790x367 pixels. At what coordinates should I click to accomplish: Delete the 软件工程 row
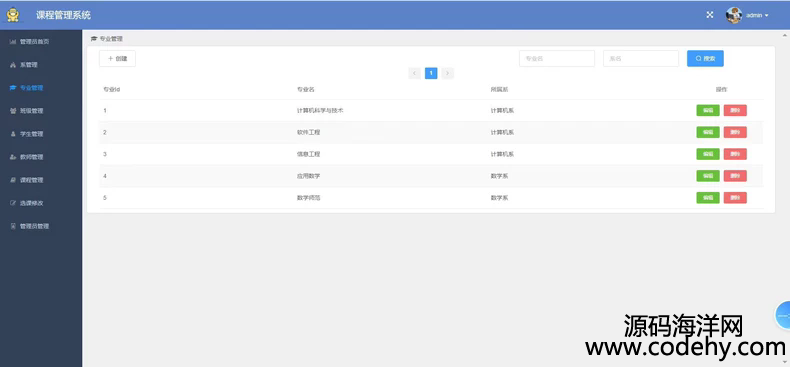click(x=735, y=132)
